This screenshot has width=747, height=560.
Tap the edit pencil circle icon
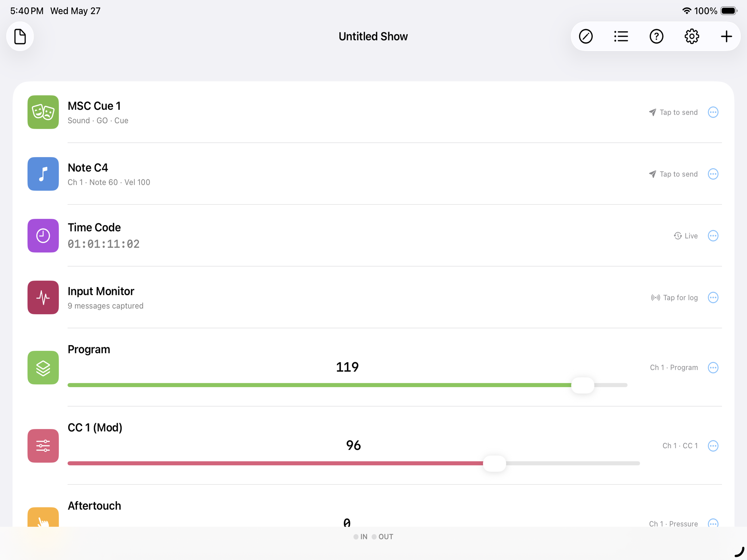click(585, 36)
